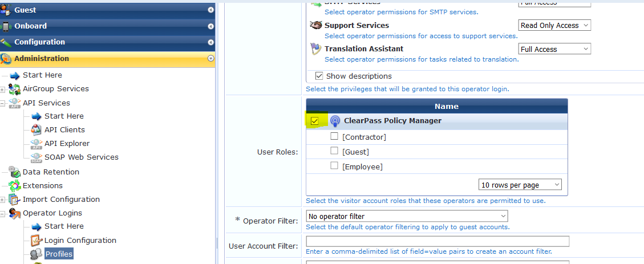Click the Translation Assistant heading
The height and width of the screenshot is (264, 644).
pyautogui.click(x=364, y=49)
